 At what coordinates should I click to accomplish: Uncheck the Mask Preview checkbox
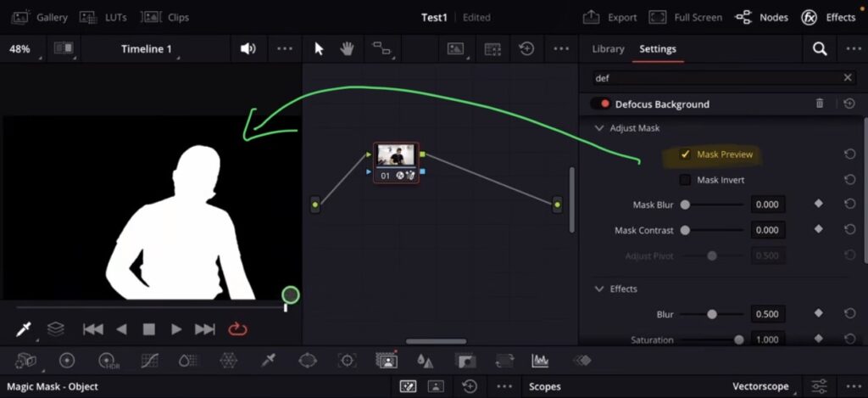click(x=685, y=154)
